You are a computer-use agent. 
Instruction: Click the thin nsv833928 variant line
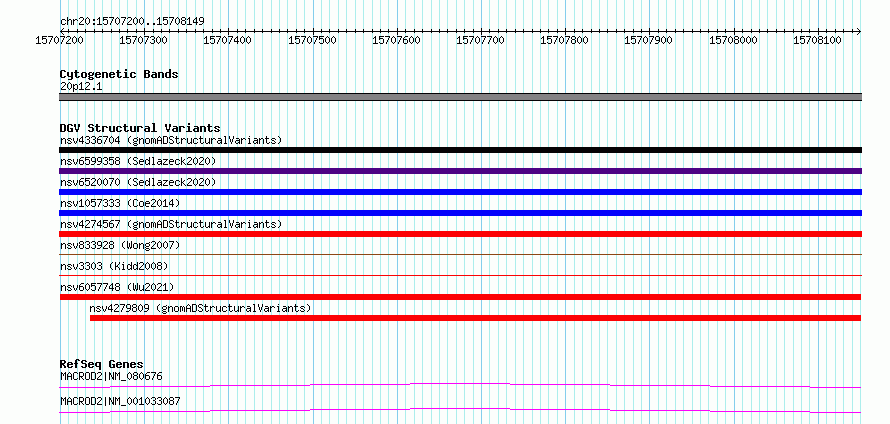tap(460, 254)
